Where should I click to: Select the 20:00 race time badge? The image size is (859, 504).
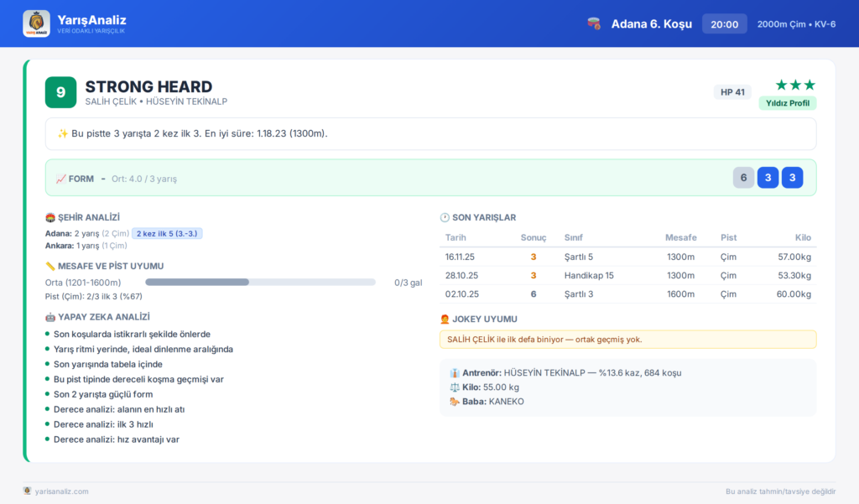coord(724,24)
